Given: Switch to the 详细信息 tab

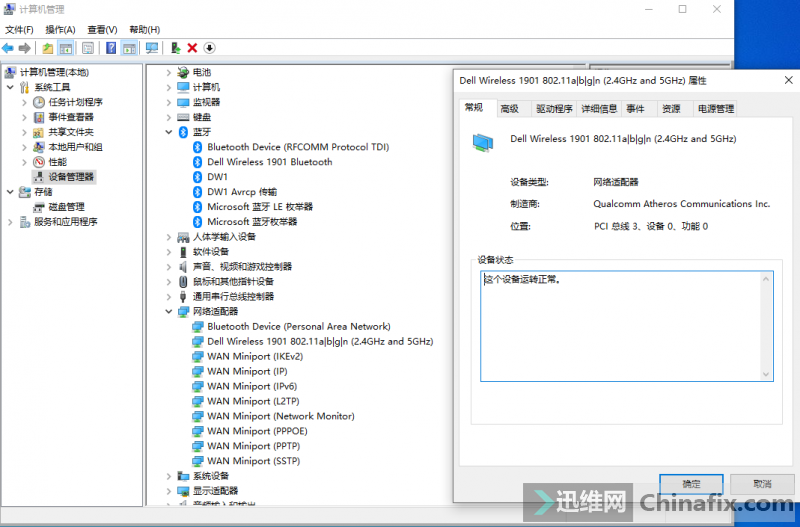Looking at the screenshot, I should [x=599, y=109].
